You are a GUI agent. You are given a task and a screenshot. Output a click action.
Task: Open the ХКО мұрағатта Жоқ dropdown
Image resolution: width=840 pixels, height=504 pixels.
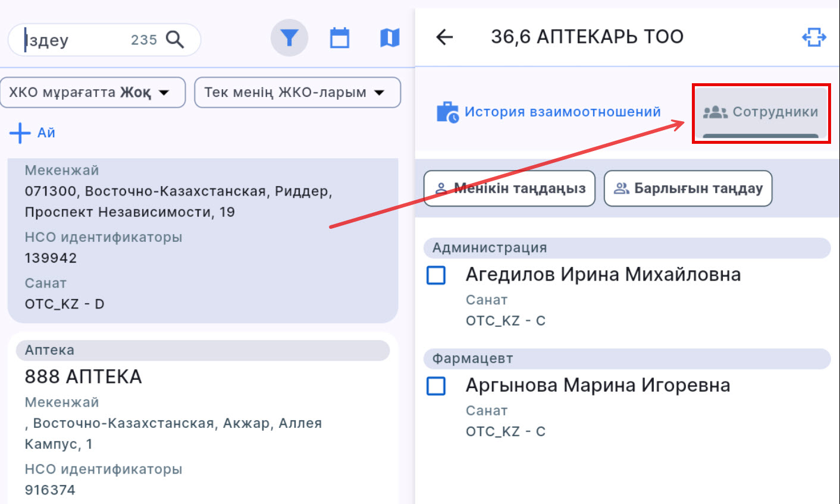tap(93, 93)
